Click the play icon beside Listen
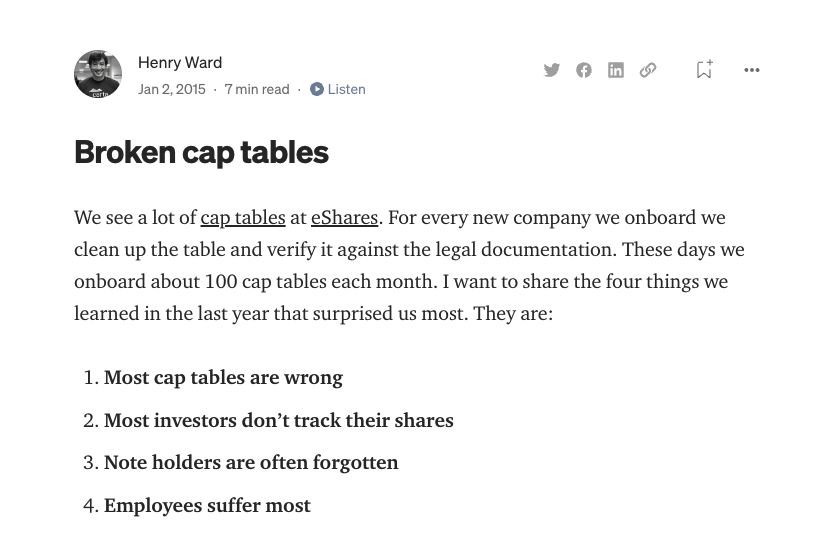838x539 pixels. 317,89
